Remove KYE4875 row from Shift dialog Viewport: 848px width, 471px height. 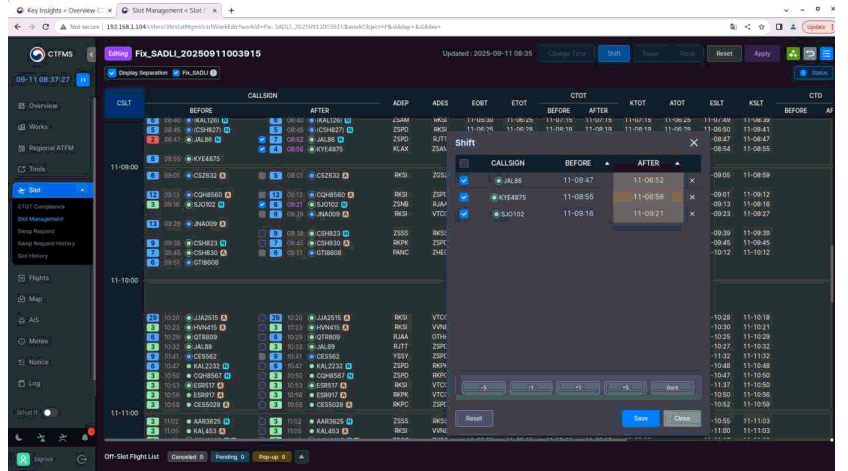tap(692, 197)
